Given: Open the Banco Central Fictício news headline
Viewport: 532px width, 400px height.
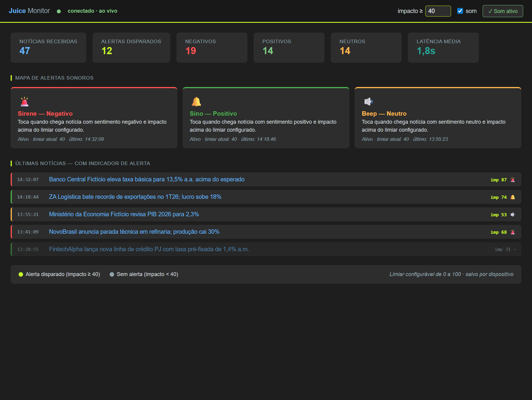Looking at the screenshot, I should 147,179.
